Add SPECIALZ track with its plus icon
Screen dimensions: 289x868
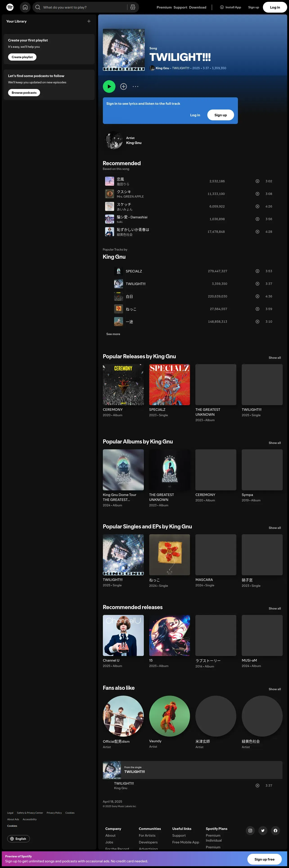[257, 271]
